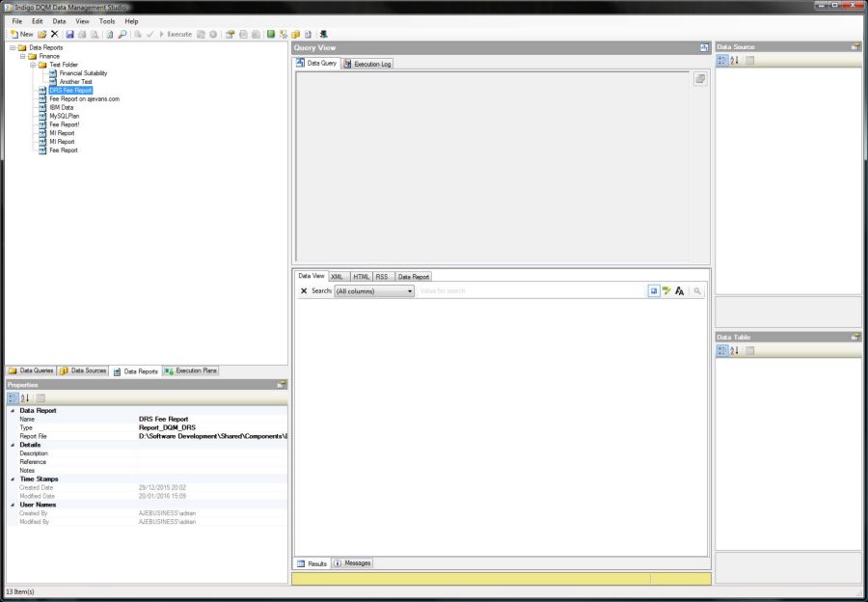Open the Tools menu

[x=106, y=20]
